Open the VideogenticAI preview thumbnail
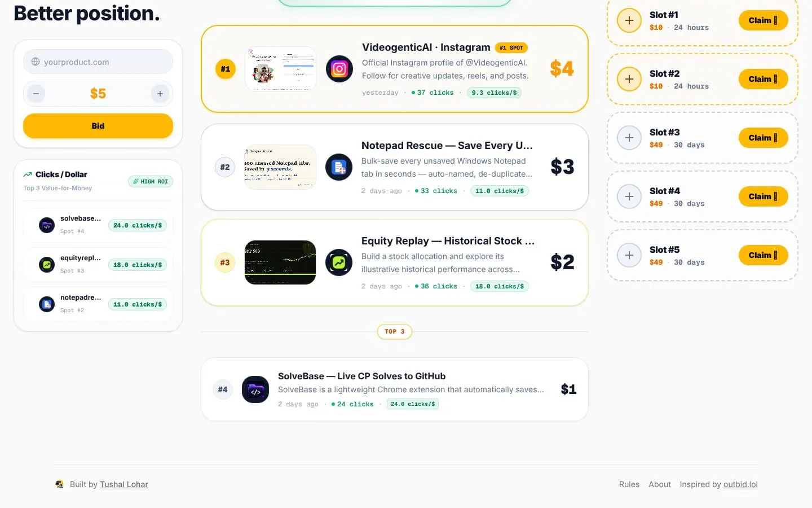Image resolution: width=812 pixels, height=508 pixels. (281, 69)
